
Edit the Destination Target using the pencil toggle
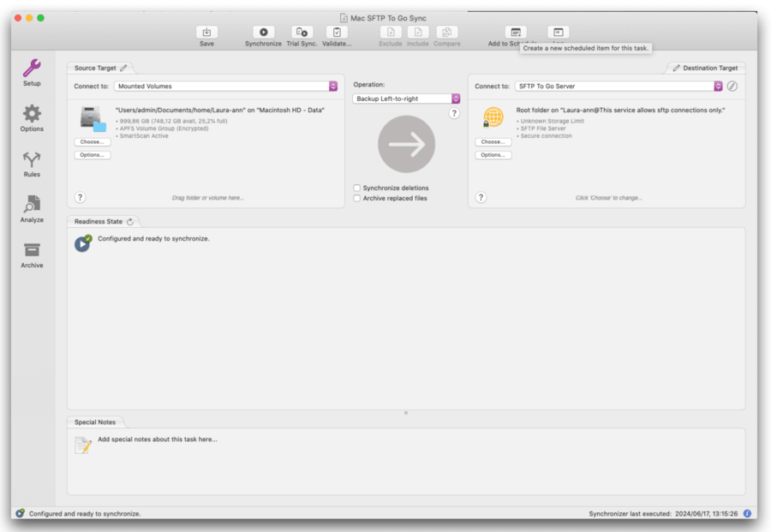pos(675,67)
